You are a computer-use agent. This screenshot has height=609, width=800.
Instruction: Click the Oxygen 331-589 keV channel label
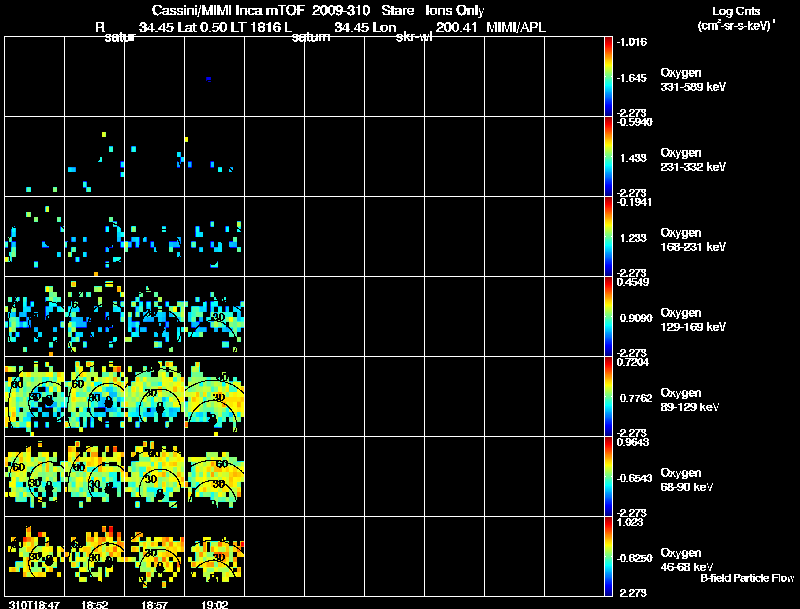(x=693, y=80)
